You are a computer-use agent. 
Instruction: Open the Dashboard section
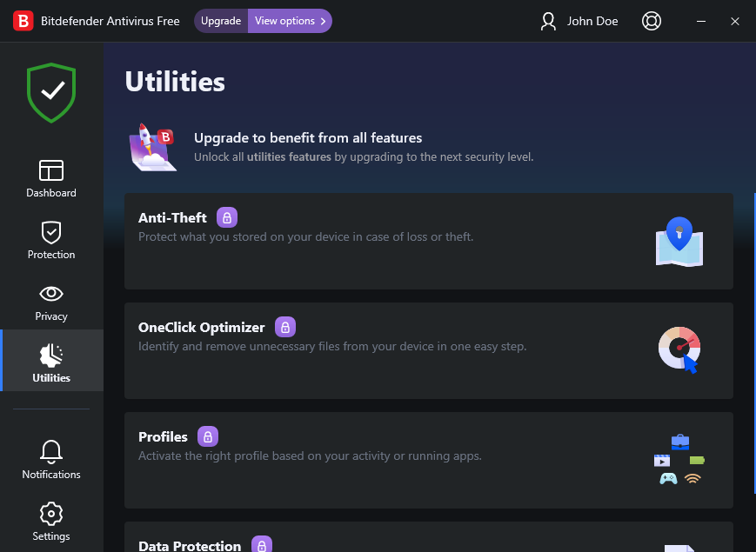point(51,178)
